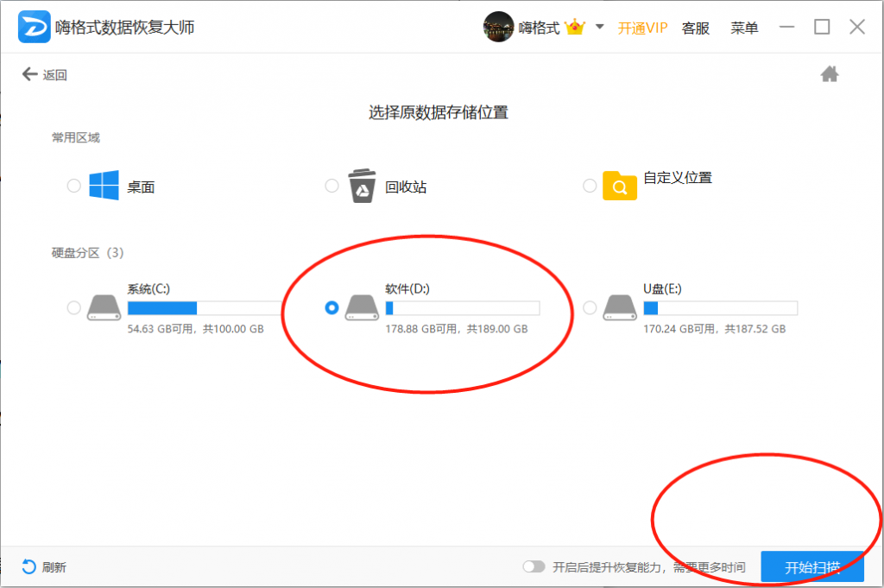
Task: Click the 嗨格式 username text
Action: click(x=539, y=28)
